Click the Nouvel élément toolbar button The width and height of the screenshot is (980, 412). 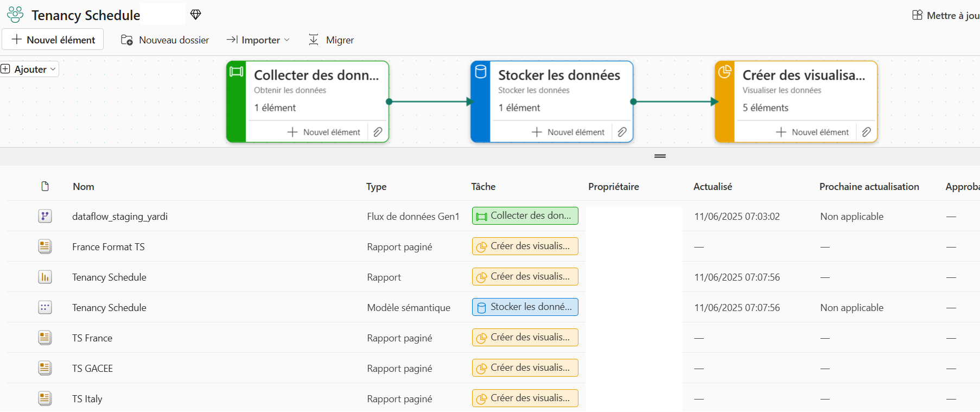click(x=53, y=40)
